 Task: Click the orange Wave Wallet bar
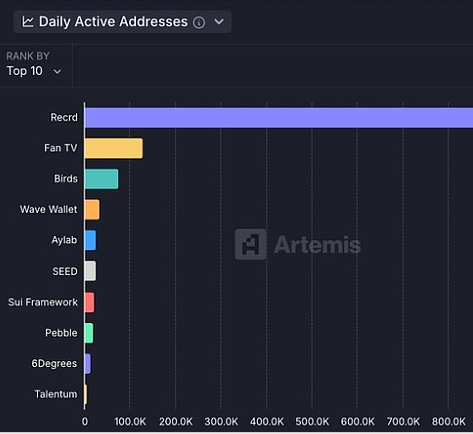click(x=92, y=210)
